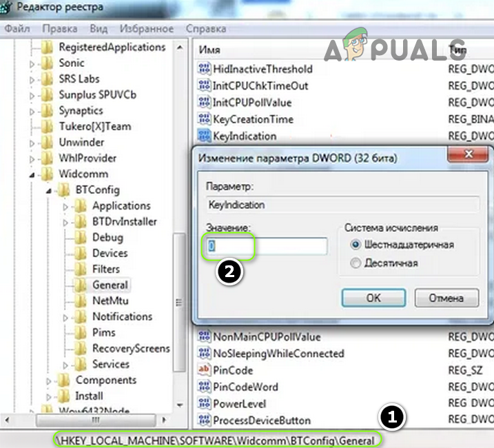Image resolution: width=494 pixels, height=448 pixels.
Task: Open the Справка menu
Action: point(206,29)
